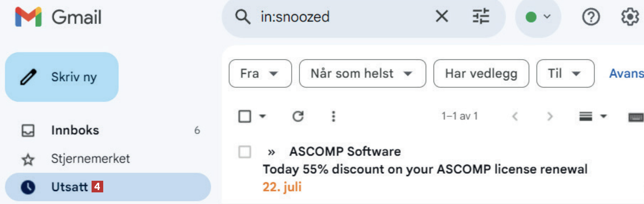The height and width of the screenshot is (204, 644).
Task: Select the Utsatt snoozed folder
Action: (69, 187)
